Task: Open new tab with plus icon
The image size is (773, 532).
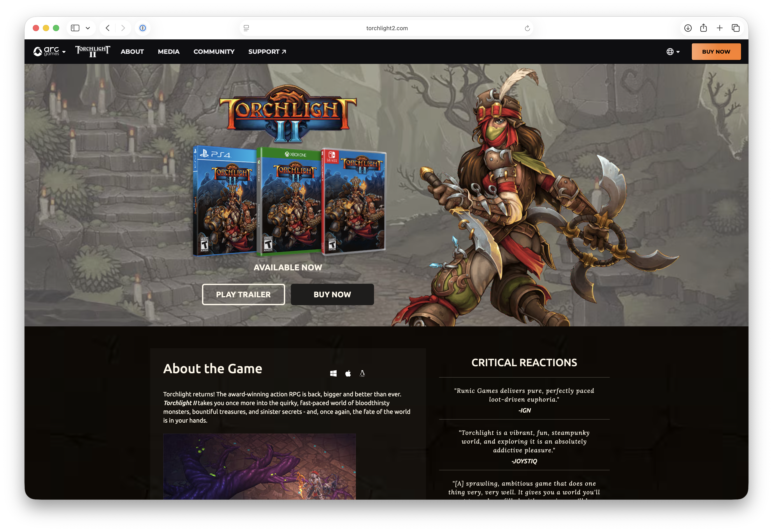Action: 719,28
